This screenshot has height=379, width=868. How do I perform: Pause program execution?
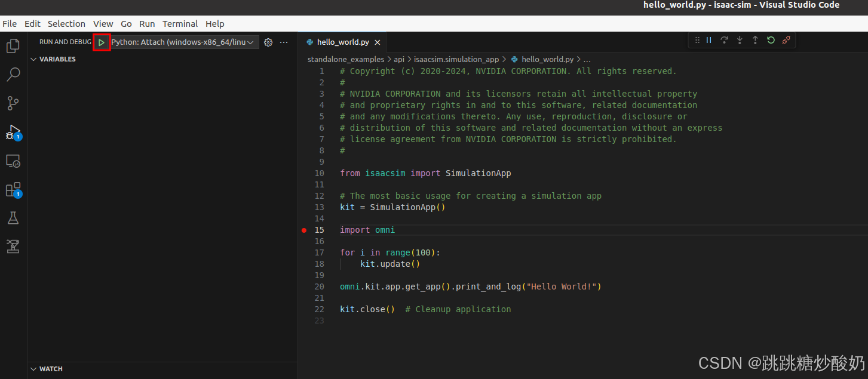708,40
